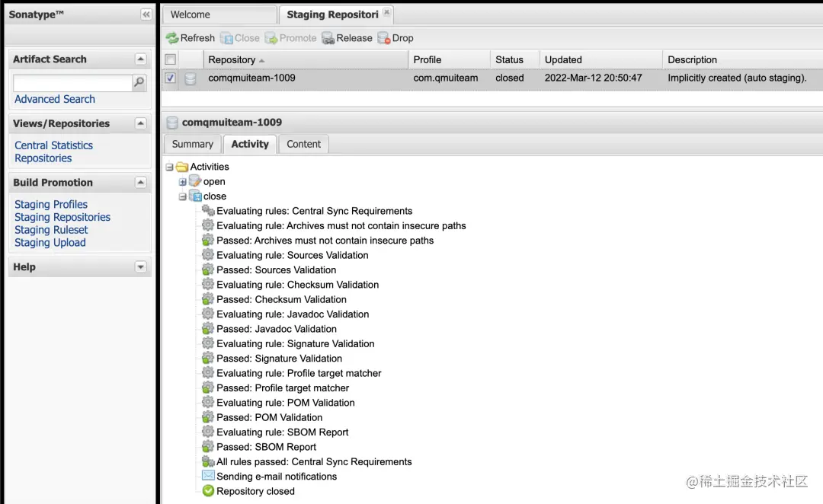Click the com.qmuiteam profile cell

[446, 78]
